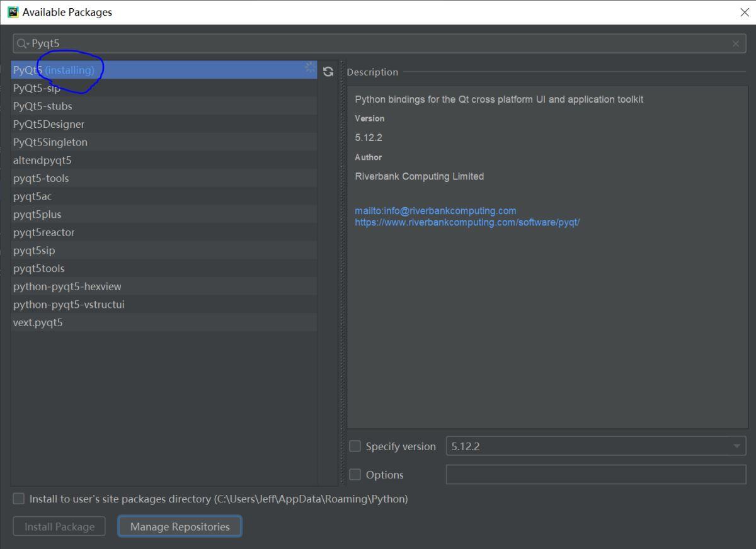
Task: Select python-pyqt5-hexview package
Action: point(67,286)
